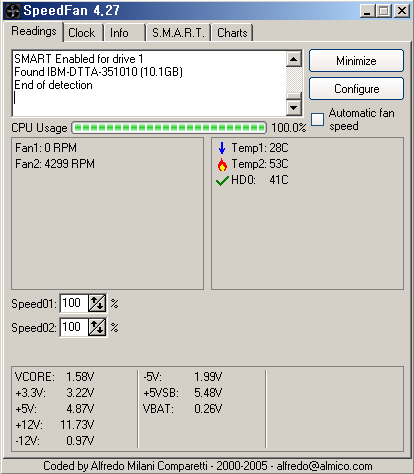Open the Configure dialog

coord(356,89)
